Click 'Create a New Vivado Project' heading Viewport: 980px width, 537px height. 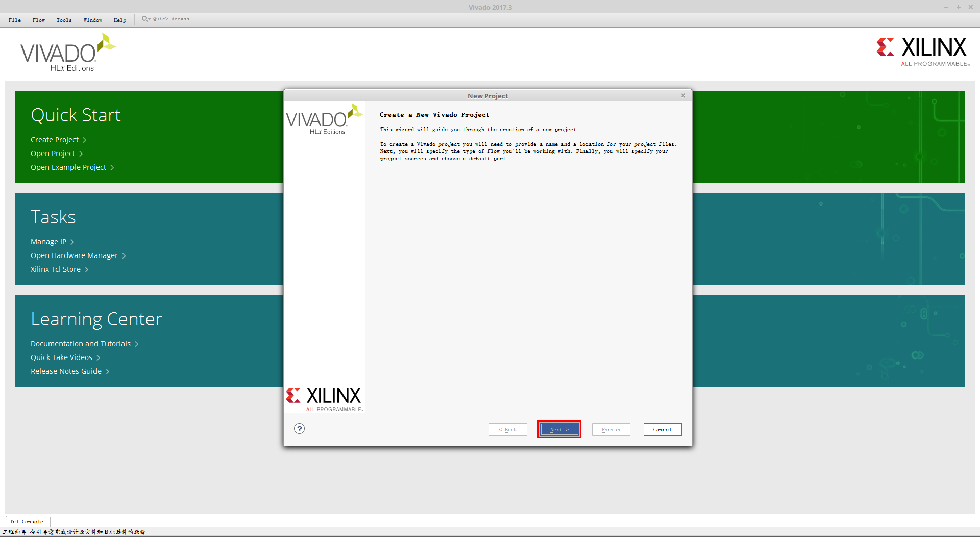435,115
